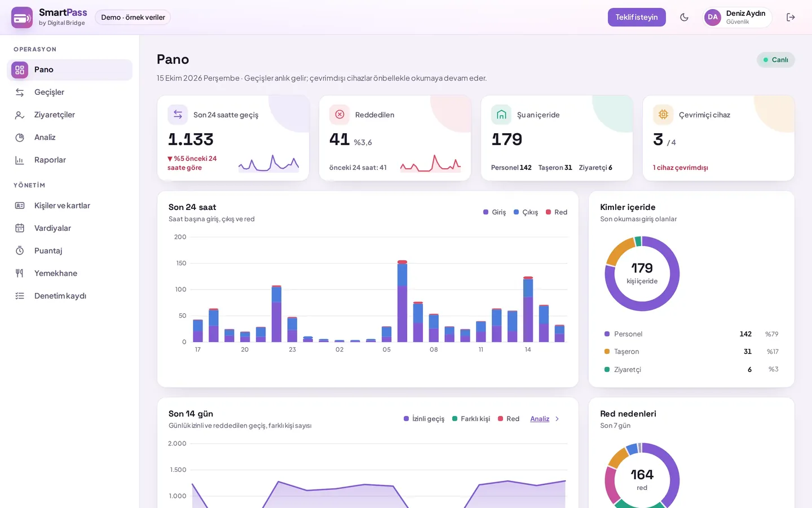Click the Puantaj clock icon

pos(20,251)
